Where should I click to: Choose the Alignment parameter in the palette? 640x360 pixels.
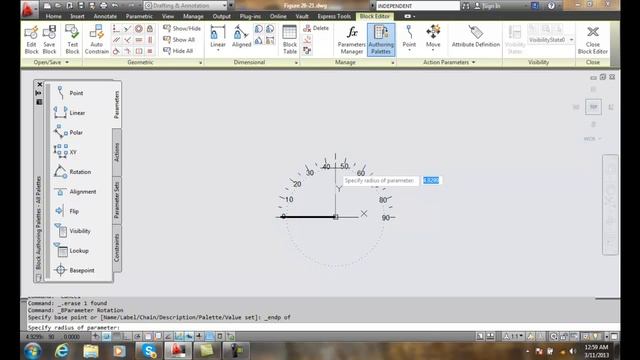(75, 191)
